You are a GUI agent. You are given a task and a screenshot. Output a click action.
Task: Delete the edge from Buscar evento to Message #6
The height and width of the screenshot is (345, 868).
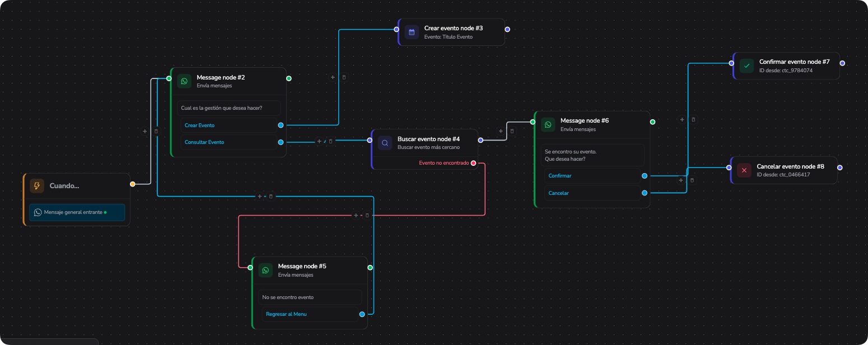[512, 131]
